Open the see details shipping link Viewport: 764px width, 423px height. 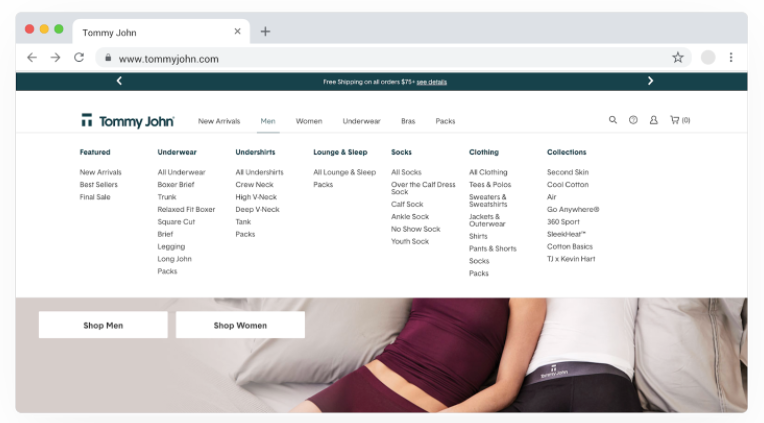[x=432, y=82]
